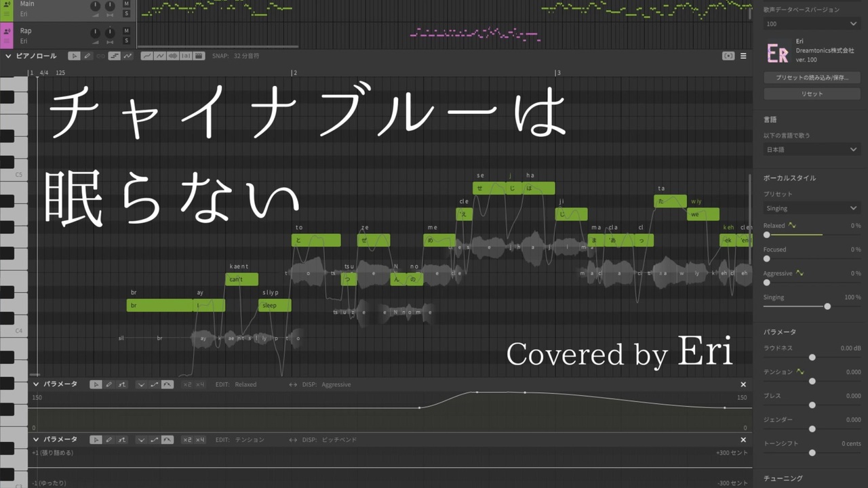Viewport: 868px width, 488px height.
Task: Solo the Rap track
Action: tap(126, 41)
